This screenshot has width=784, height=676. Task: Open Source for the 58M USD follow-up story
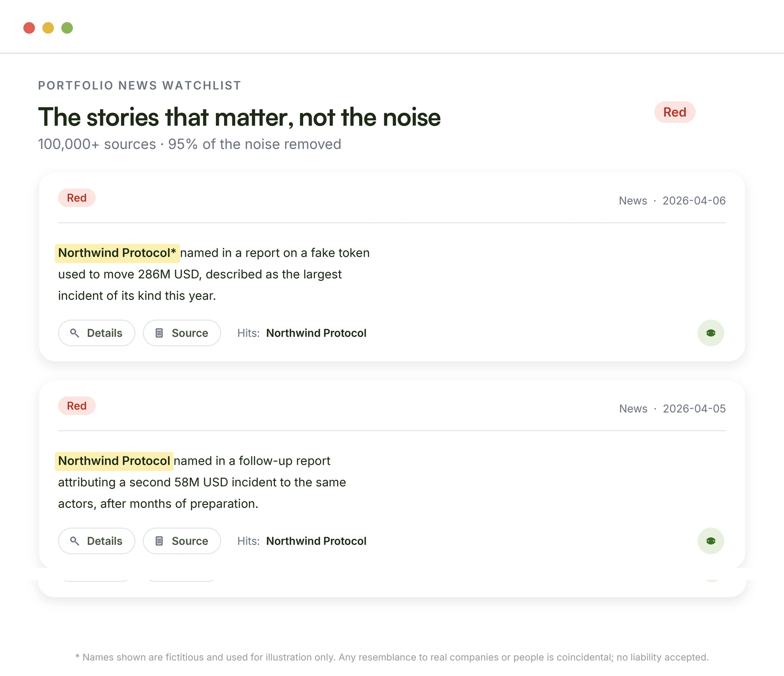click(181, 541)
